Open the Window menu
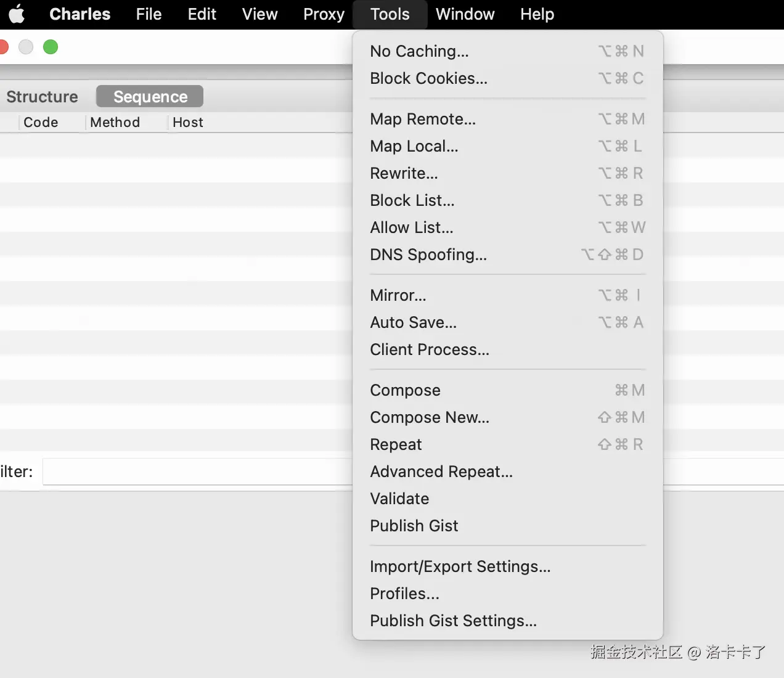 pyautogui.click(x=465, y=14)
